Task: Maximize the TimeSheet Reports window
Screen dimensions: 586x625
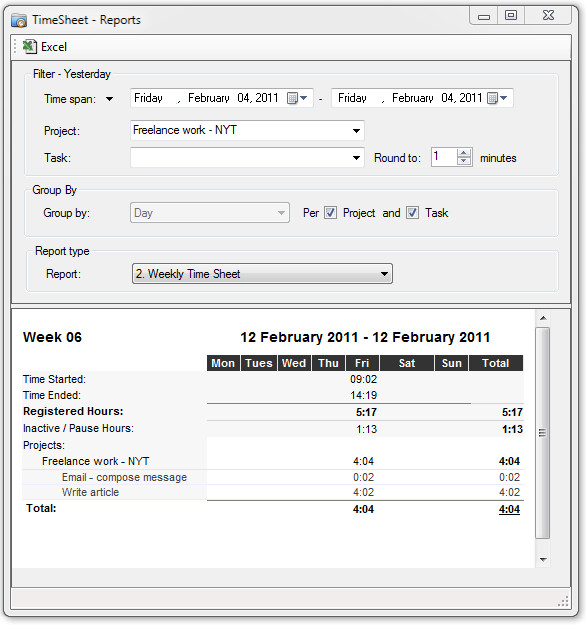Action: tap(511, 16)
